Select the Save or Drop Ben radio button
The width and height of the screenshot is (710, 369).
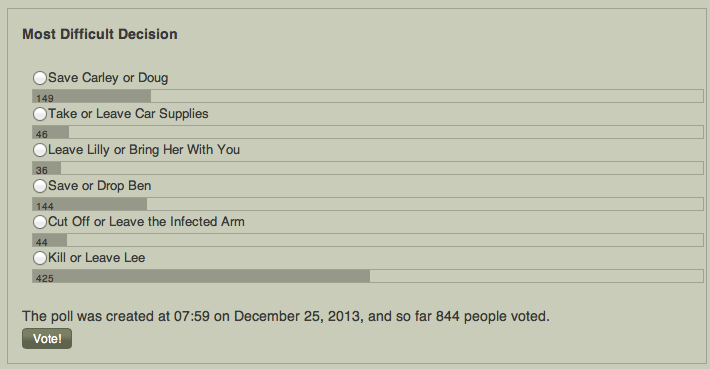(x=40, y=186)
